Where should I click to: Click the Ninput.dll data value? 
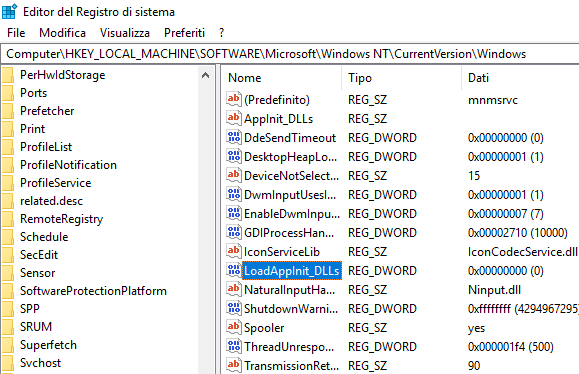coord(494,290)
